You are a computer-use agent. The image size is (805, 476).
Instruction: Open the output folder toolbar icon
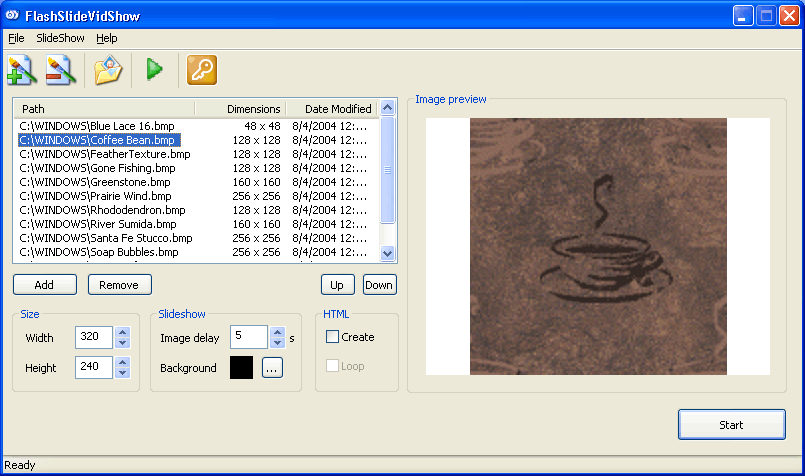(x=108, y=70)
